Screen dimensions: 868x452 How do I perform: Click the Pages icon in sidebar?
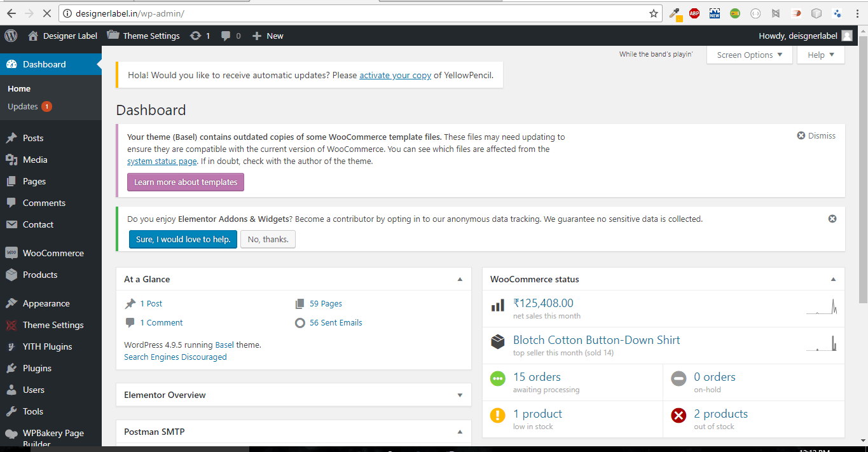pos(11,181)
